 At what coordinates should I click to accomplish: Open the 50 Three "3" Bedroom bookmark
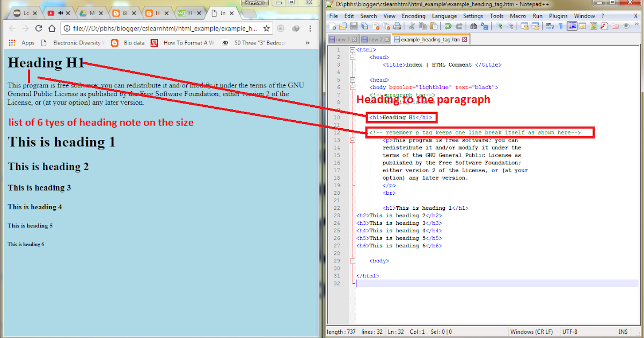[254, 43]
